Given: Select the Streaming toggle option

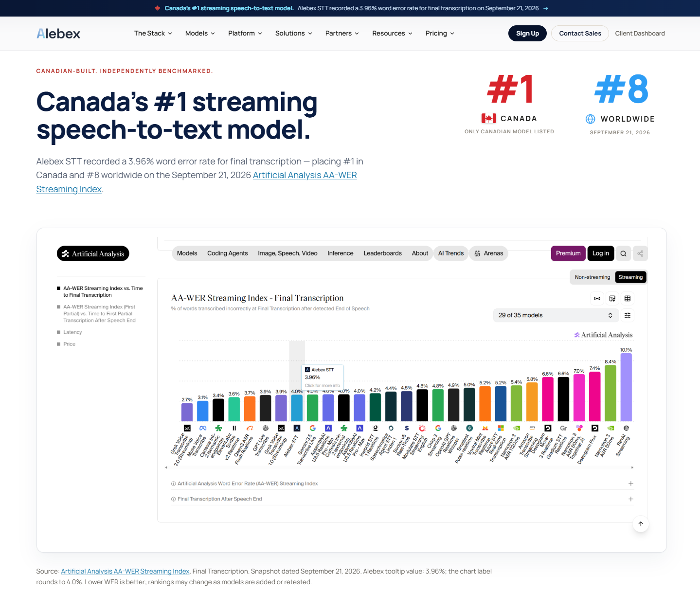Looking at the screenshot, I should [630, 277].
